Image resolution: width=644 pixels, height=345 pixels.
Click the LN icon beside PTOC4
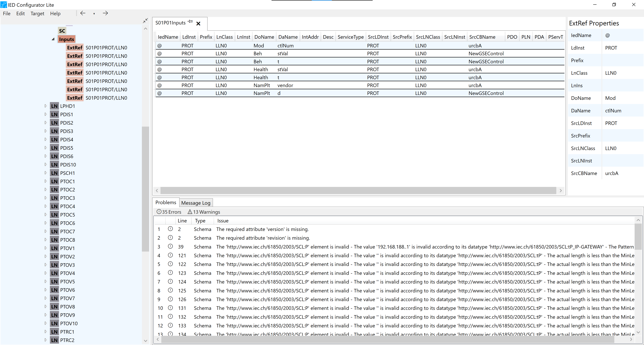[x=54, y=206]
